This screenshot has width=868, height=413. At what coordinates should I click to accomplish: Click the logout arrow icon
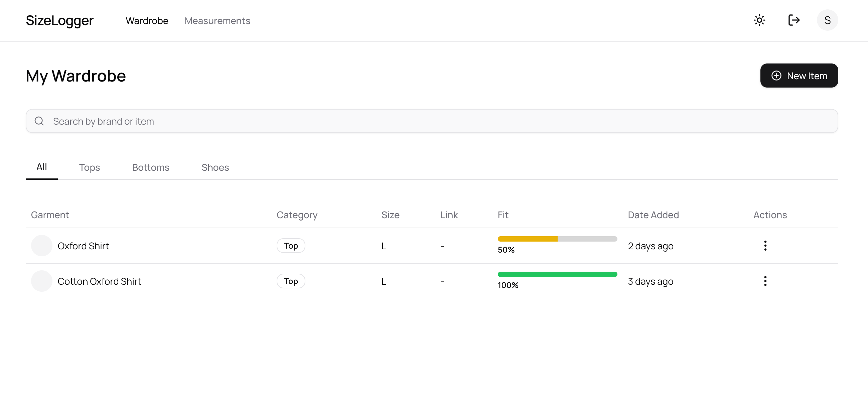pos(793,20)
